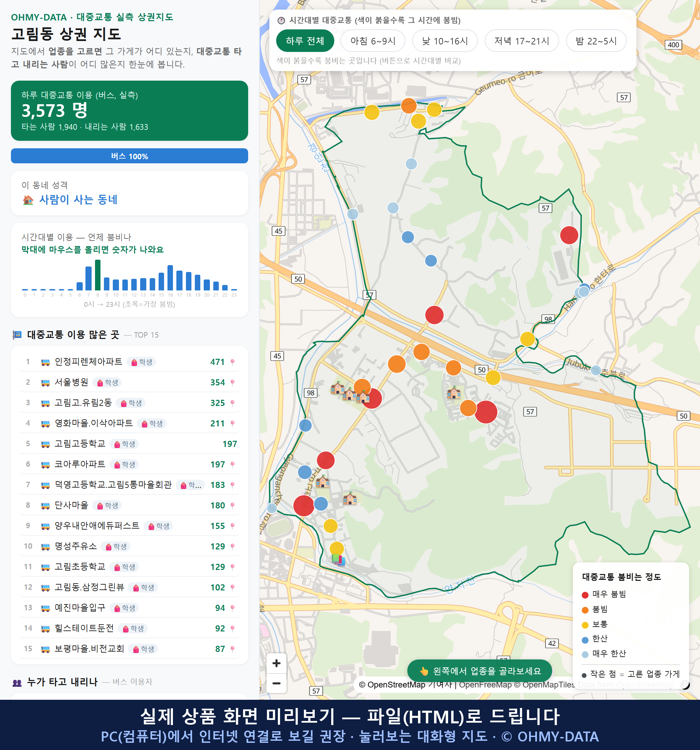Switch to 저녁 17~21시 time filter
This screenshot has height=750, width=700.
(521, 41)
